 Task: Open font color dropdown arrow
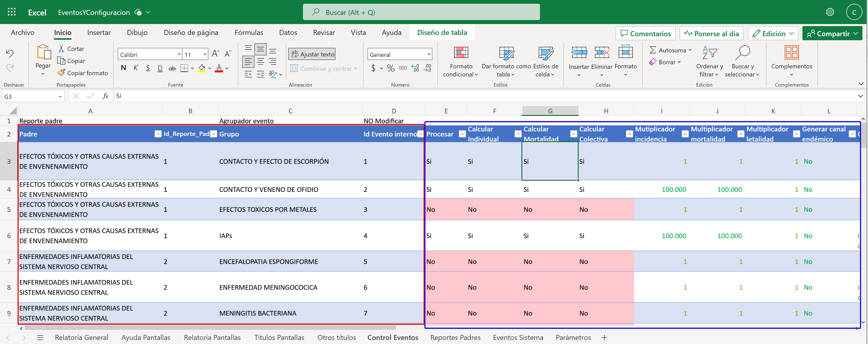point(227,68)
